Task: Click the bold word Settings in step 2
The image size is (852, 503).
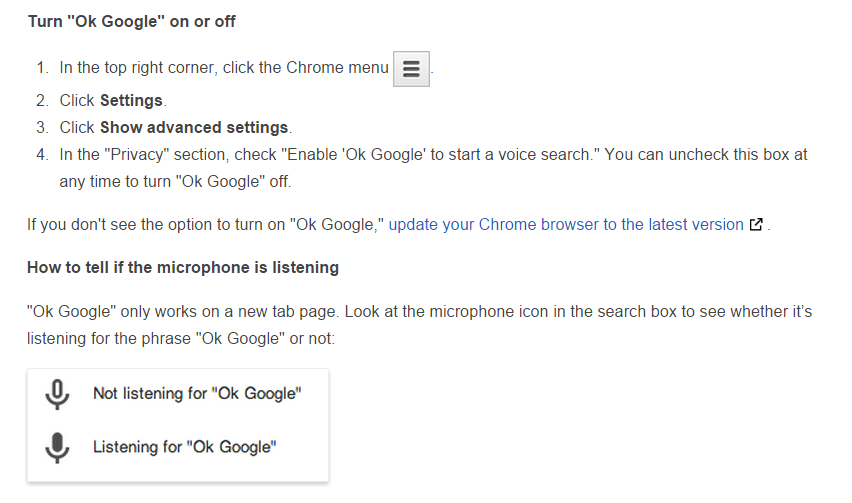Action: [131, 100]
